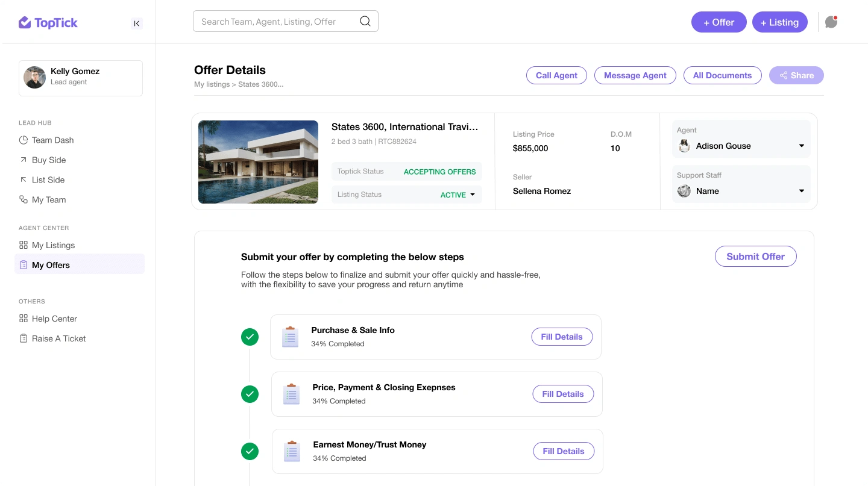The height and width of the screenshot is (486, 868).
Task: Open the Listing Status ACTIVE dropdown
Action: [472, 195]
